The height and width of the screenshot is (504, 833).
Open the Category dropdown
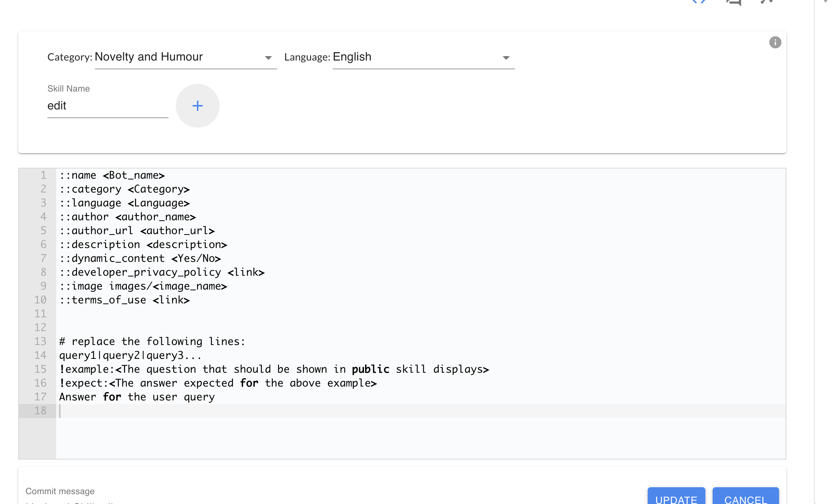coord(182,57)
